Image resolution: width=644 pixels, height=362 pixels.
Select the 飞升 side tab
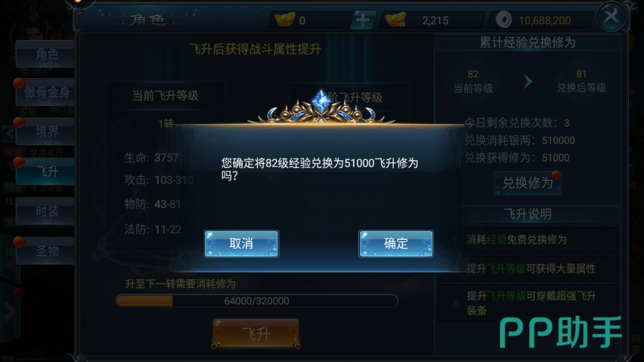pyautogui.click(x=45, y=172)
